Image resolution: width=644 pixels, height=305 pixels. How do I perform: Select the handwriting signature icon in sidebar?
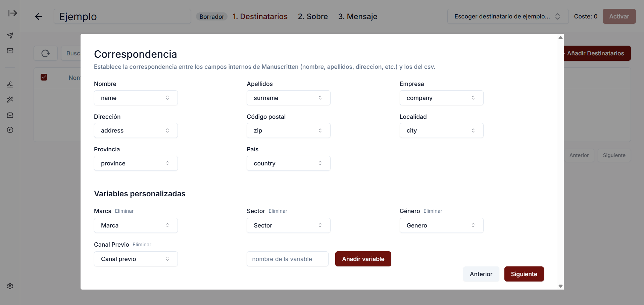(10, 85)
